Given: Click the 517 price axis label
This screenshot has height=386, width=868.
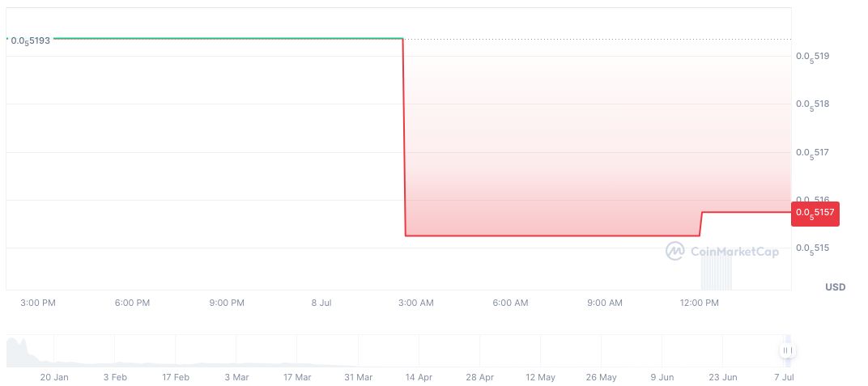Looking at the screenshot, I should 812,153.
